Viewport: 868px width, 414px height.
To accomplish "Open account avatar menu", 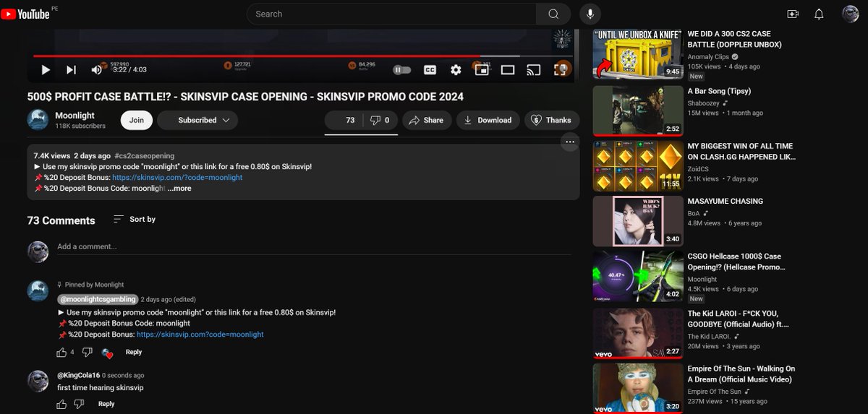I will tap(850, 14).
